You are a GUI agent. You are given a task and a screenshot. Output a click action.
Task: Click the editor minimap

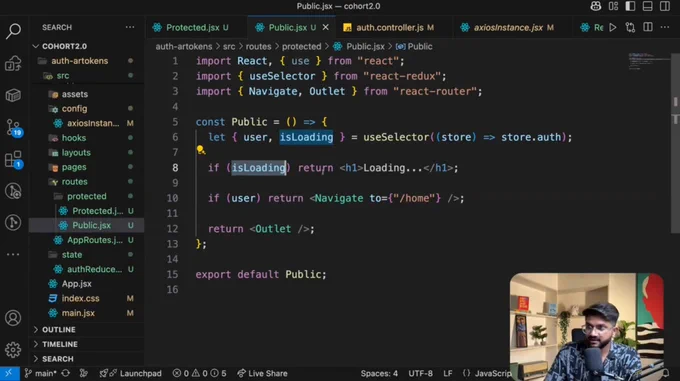[648, 62]
